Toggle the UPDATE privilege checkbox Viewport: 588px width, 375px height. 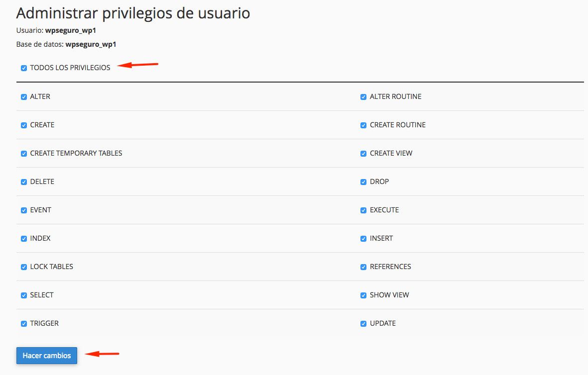363,324
